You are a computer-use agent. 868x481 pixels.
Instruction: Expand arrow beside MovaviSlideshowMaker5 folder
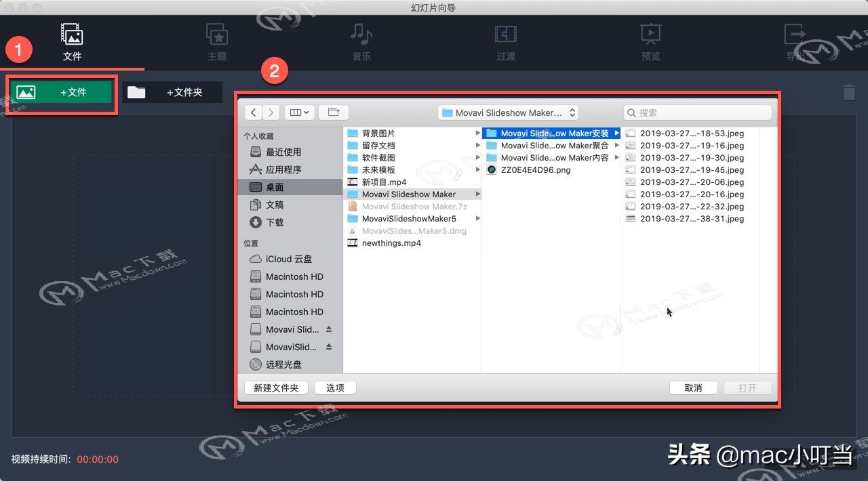click(x=478, y=219)
